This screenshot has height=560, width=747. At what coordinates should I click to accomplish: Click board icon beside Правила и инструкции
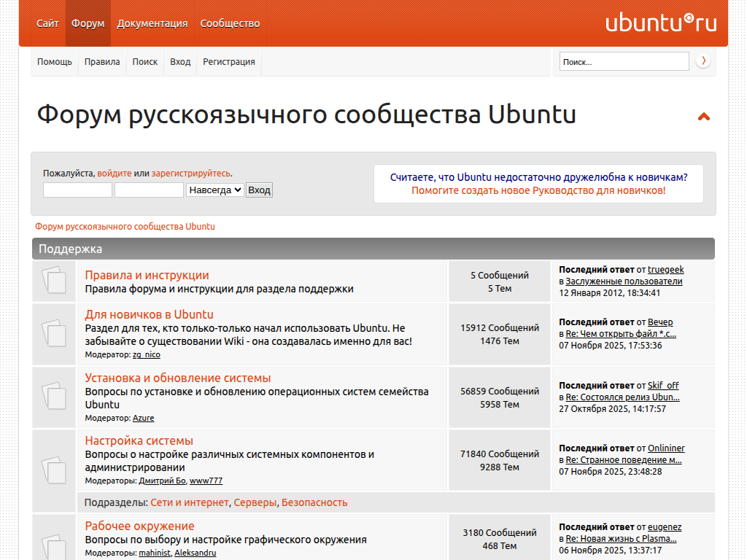(x=54, y=281)
